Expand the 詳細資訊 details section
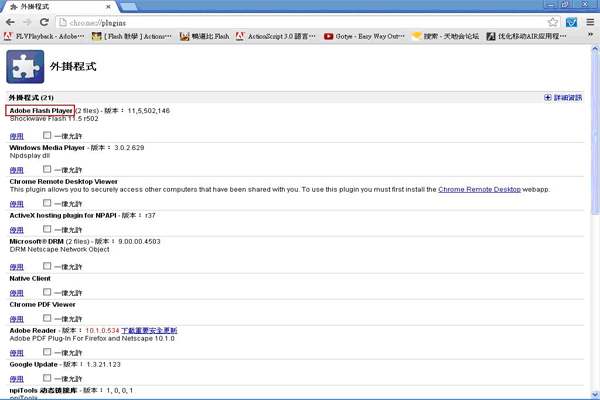600x400 pixels. [x=570, y=98]
